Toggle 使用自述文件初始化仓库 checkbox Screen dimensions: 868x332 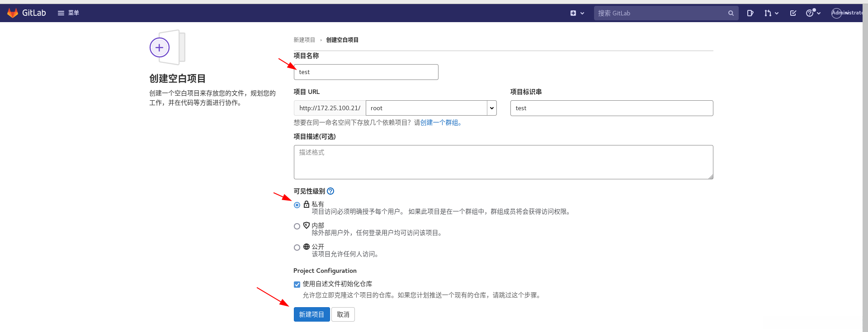[297, 285]
